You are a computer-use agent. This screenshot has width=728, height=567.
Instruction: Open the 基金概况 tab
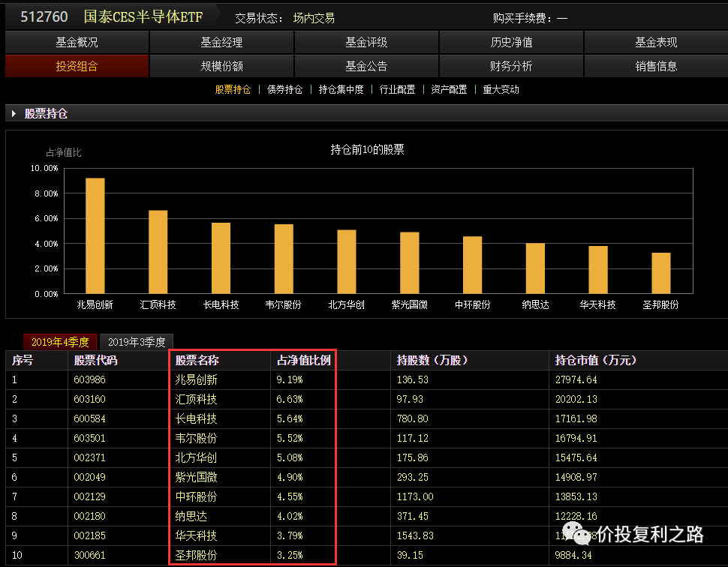tap(77, 42)
